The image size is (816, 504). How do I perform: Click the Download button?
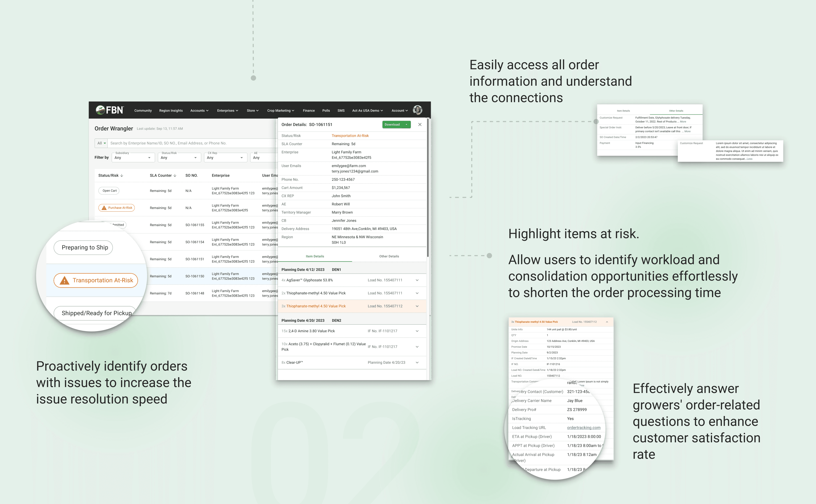tap(392, 125)
